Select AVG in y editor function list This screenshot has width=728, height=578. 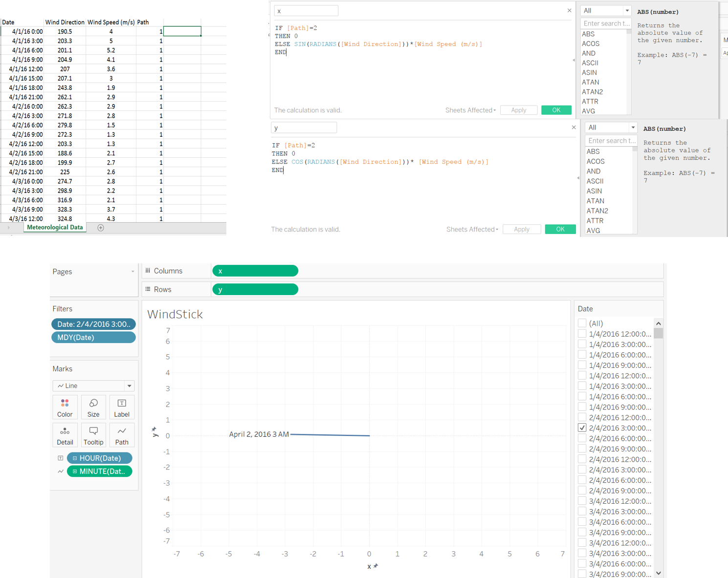[594, 231]
